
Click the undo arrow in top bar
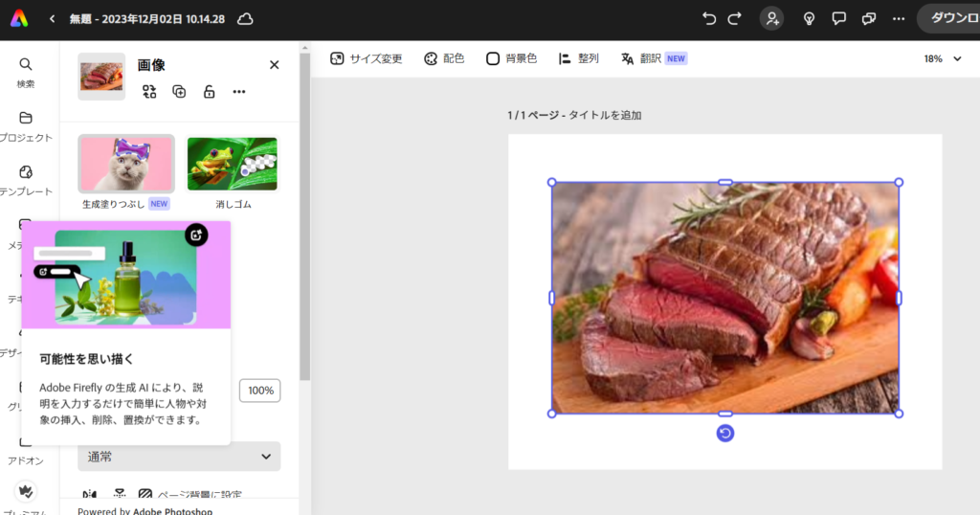709,18
